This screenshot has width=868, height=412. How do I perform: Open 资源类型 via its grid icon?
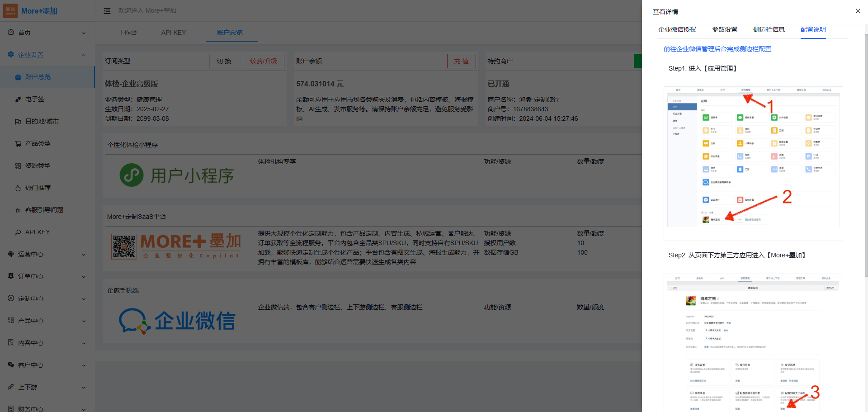click(x=18, y=166)
